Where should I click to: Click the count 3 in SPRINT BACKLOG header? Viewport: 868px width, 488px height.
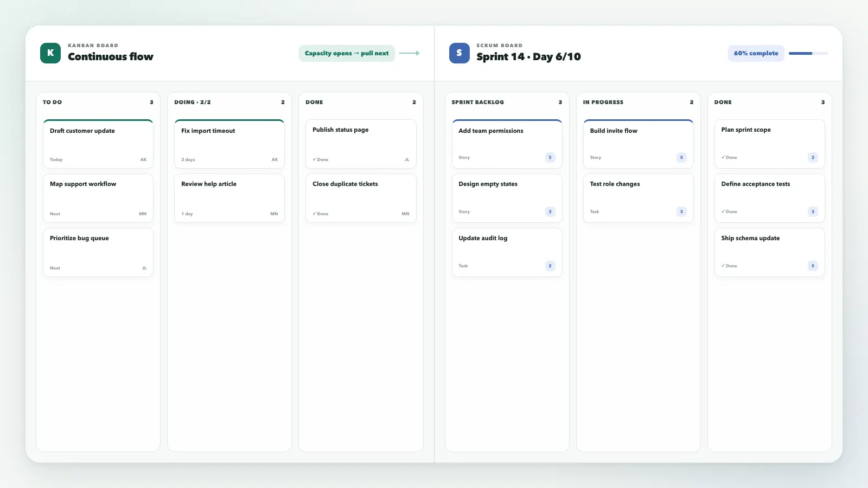tap(560, 102)
